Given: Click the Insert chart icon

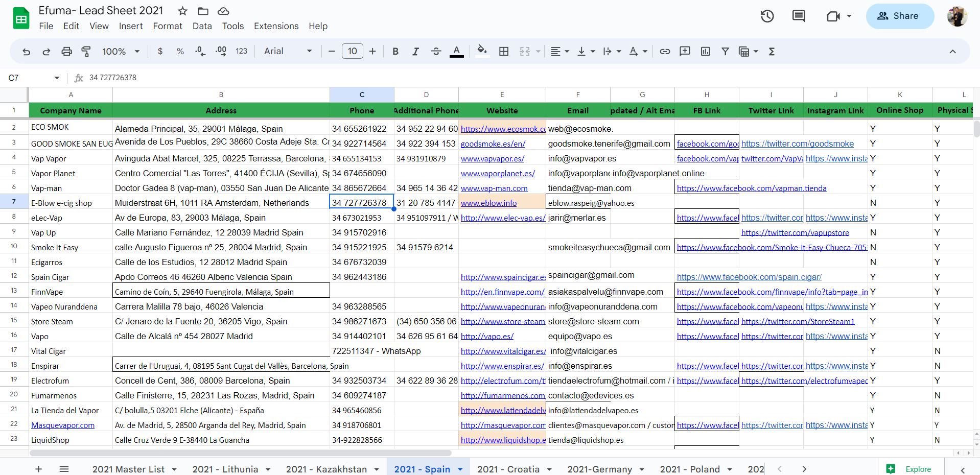Looking at the screenshot, I should [706, 51].
